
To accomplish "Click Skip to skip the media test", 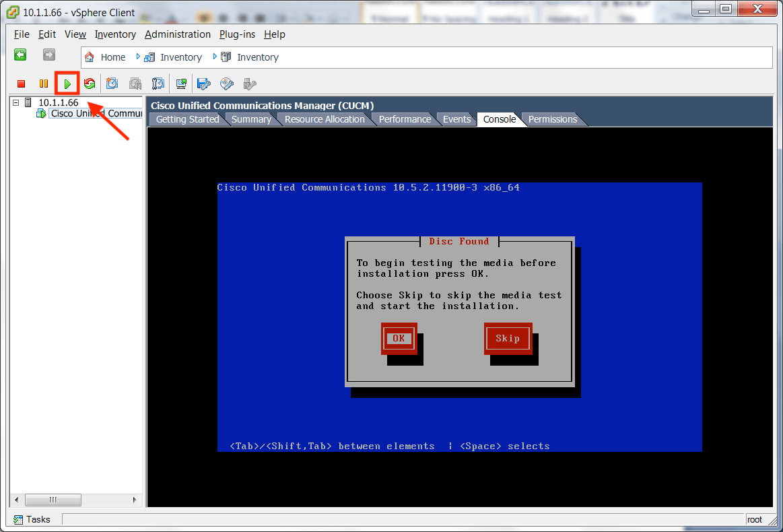I will click(x=508, y=339).
